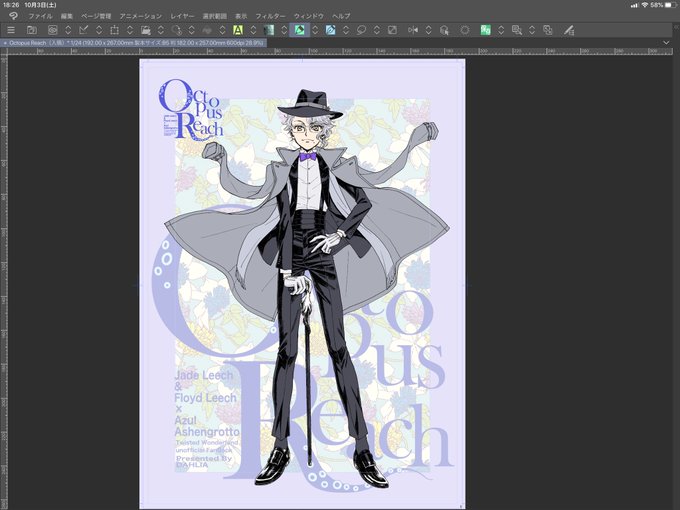The image size is (680, 510).
Task: Click the Clip Studio swirl logo icon
Action: pyautogui.click(x=13, y=16)
